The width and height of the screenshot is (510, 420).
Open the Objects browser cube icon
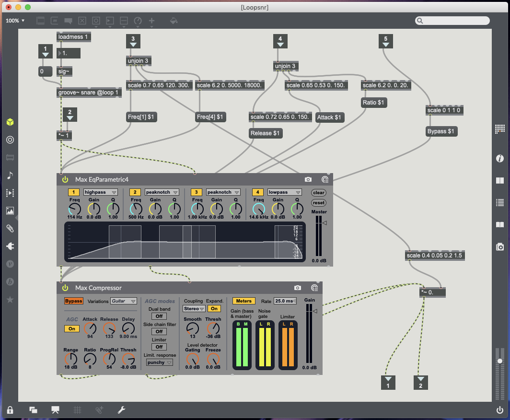pos(10,122)
